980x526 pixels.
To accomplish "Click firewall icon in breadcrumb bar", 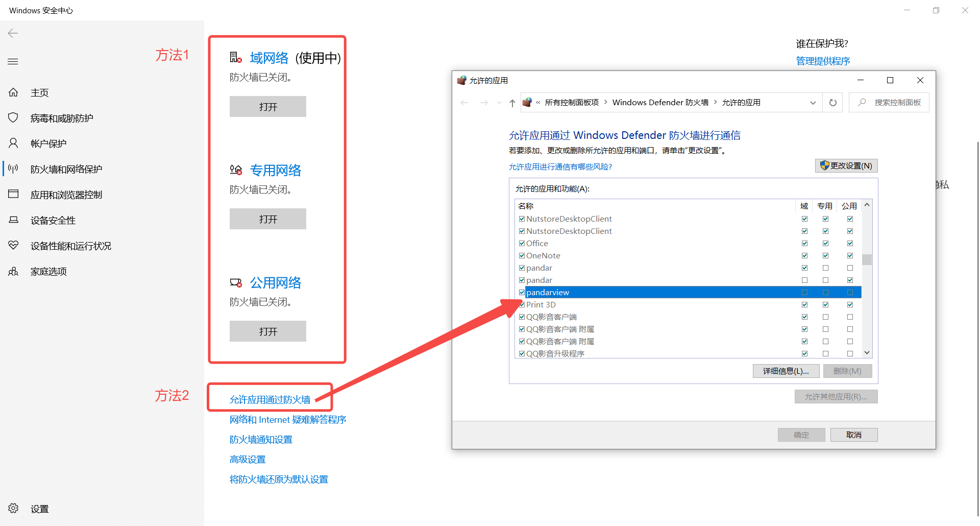I will point(527,102).
